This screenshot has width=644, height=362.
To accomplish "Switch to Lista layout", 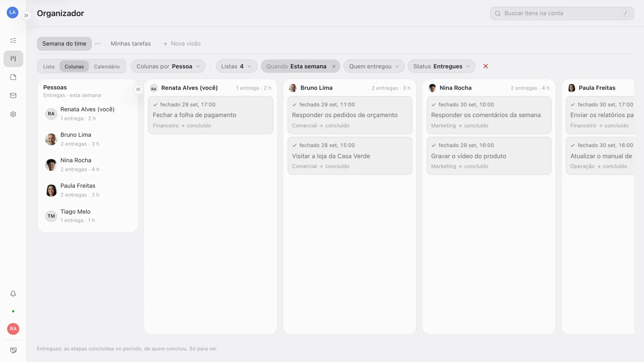I will [49, 67].
